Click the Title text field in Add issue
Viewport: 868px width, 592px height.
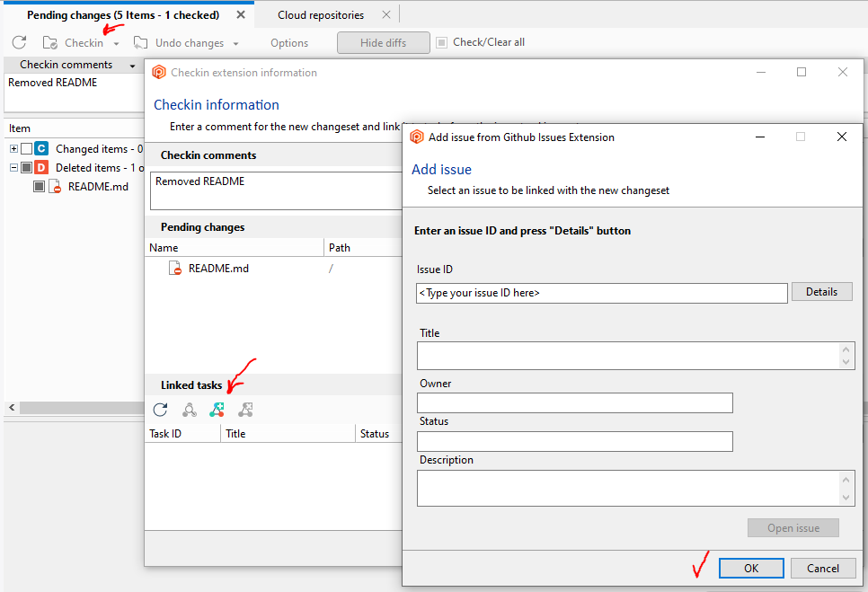click(628, 355)
